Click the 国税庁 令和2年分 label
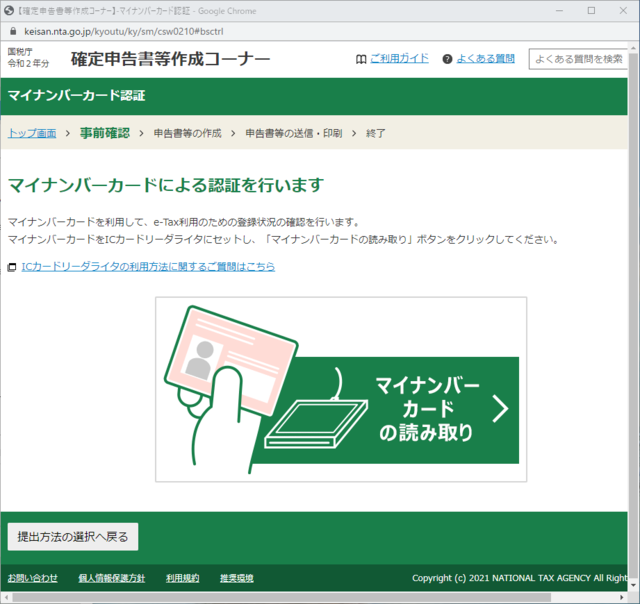This screenshot has width=640, height=604. [x=28, y=58]
